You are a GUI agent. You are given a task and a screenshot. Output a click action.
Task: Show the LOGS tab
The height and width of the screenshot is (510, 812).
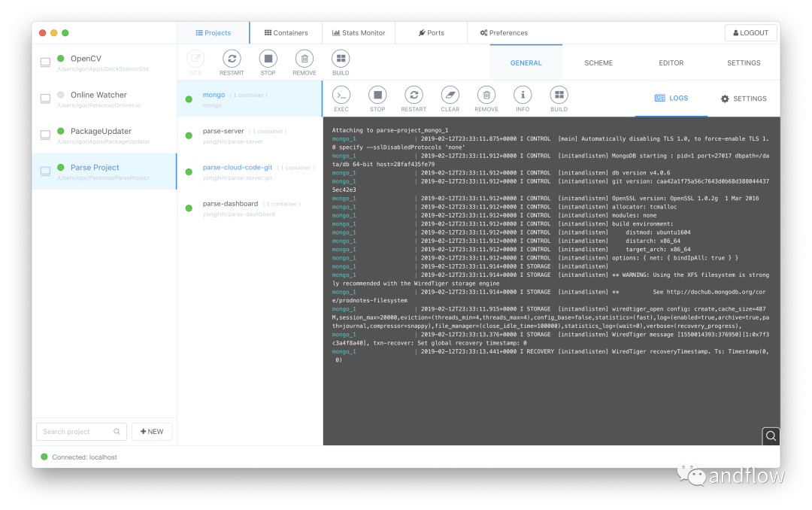tap(671, 98)
